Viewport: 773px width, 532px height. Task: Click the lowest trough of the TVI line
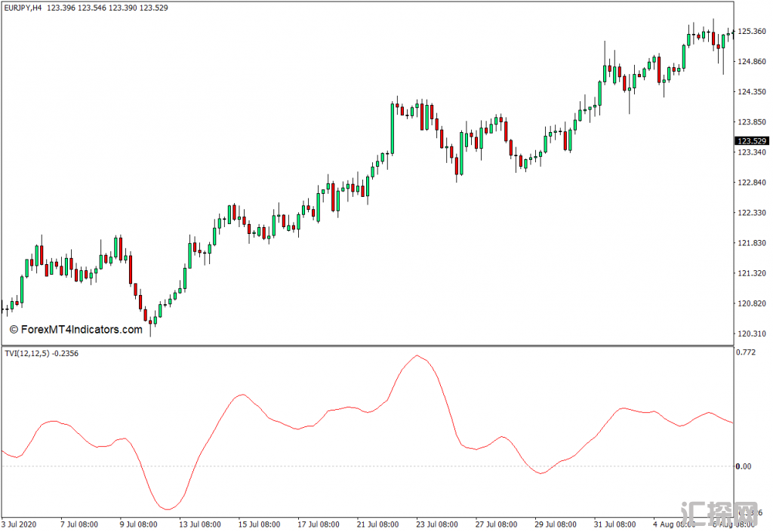click(x=168, y=509)
